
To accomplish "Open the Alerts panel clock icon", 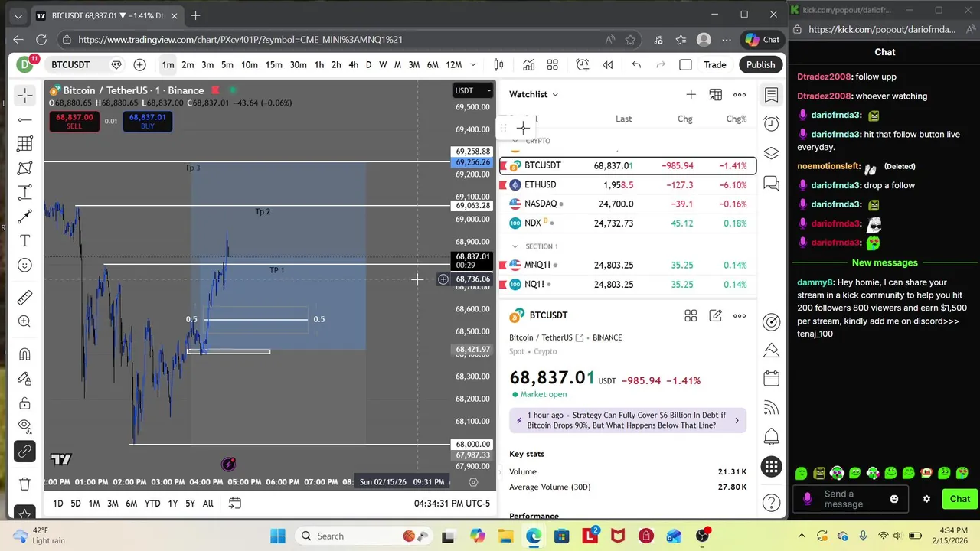I will 772,124.
